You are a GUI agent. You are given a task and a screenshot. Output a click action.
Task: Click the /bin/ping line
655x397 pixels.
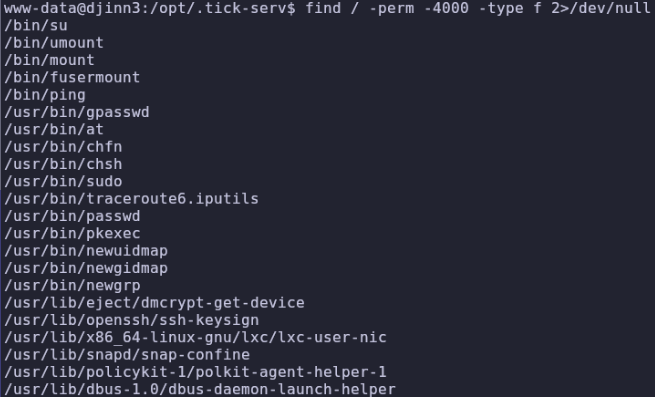coord(45,95)
